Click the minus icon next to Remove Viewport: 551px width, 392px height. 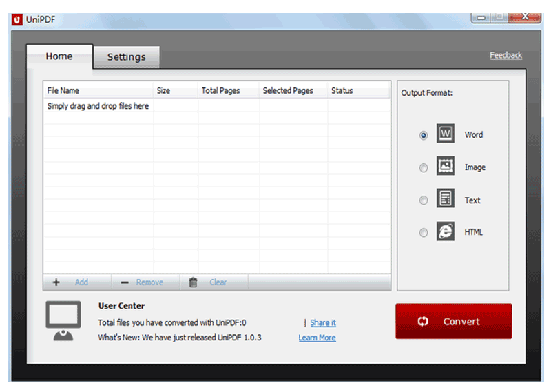[125, 282]
